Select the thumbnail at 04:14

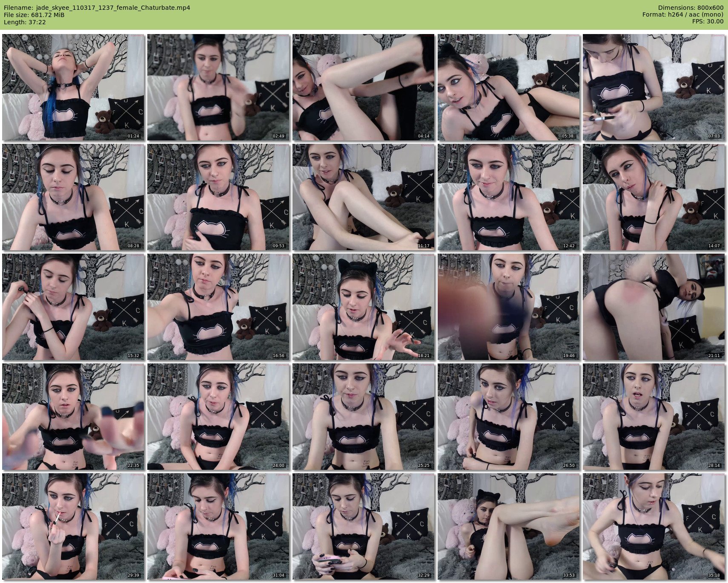(364, 87)
